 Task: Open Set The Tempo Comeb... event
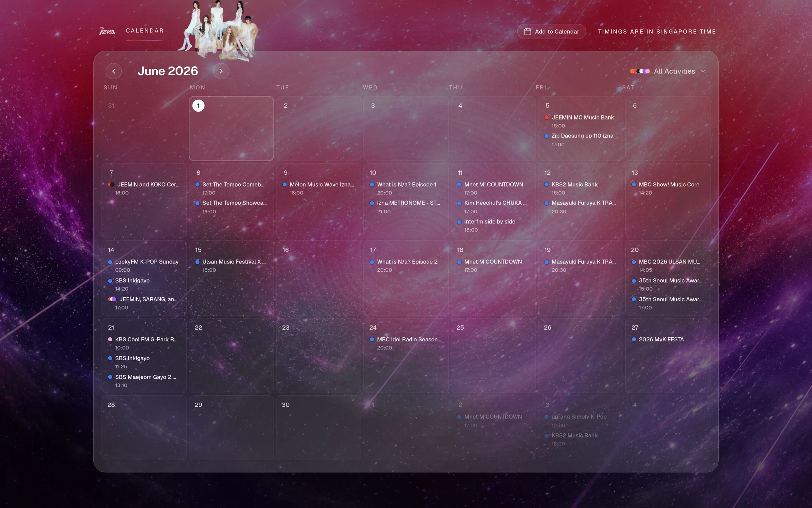tap(231, 188)
